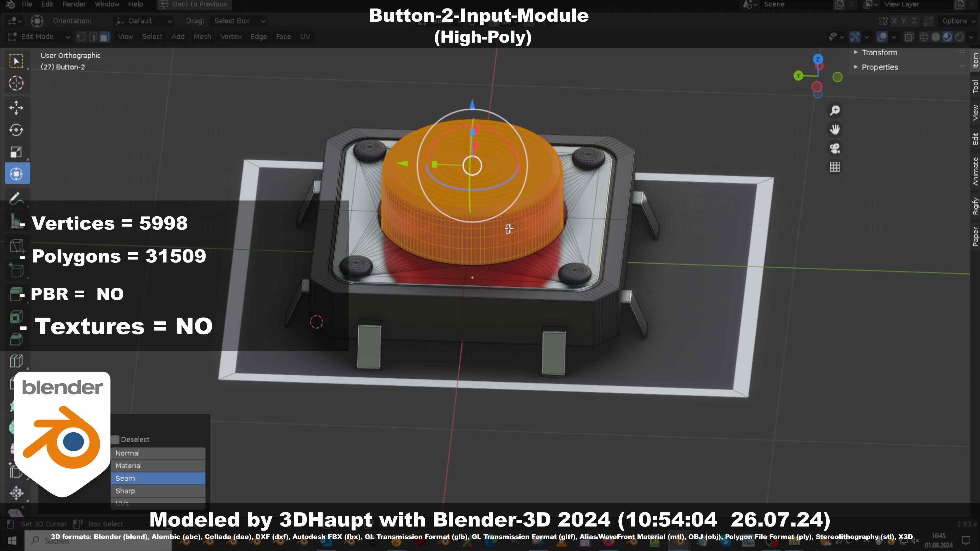Image resolution: width=980 pixels, height=551 pixels.
Task: Expand the Properties panel
Action: click(879, 67)
